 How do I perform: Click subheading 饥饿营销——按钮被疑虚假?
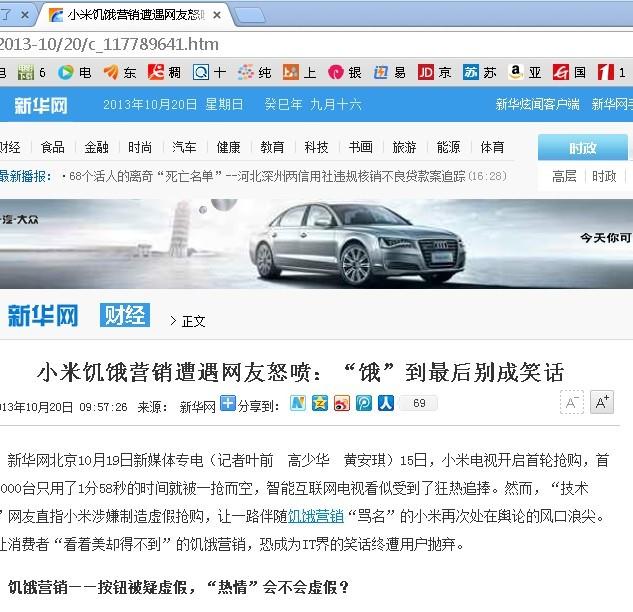click(178, 587)
